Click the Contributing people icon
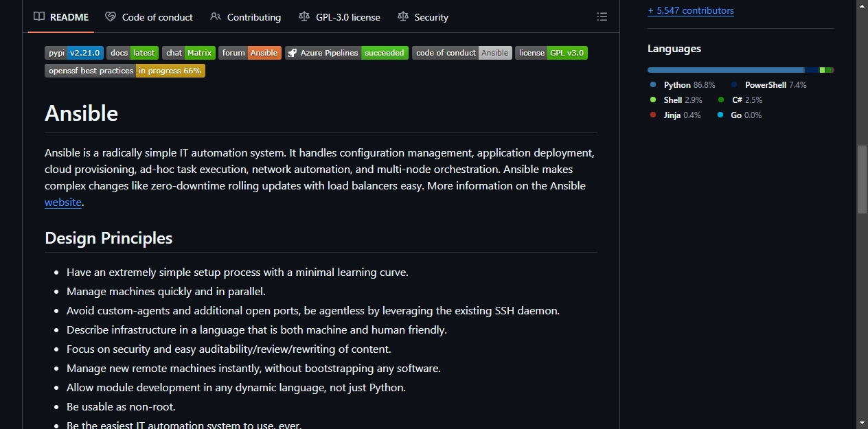Image resolution: width=868 pixels, height=429 pixels. tap(216, 17)
